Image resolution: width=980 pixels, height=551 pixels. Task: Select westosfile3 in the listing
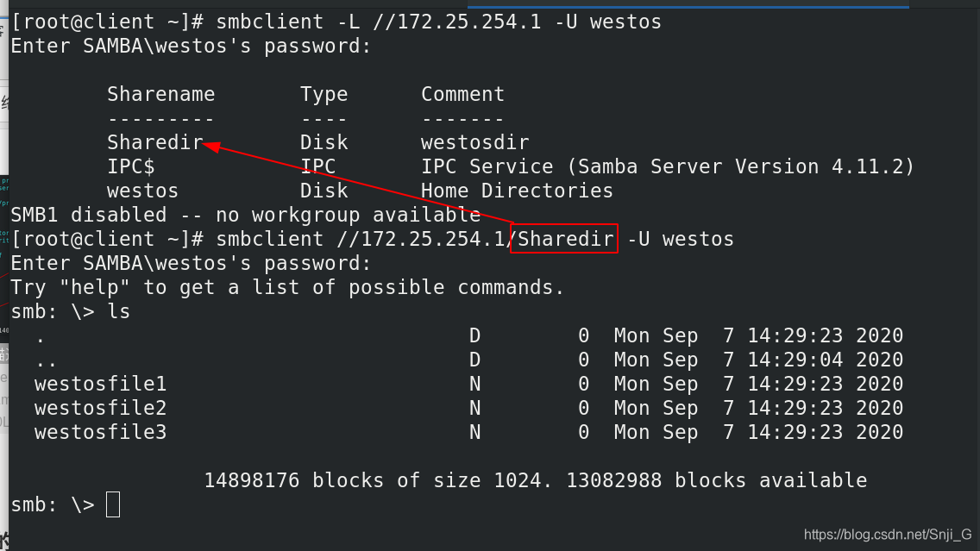pyautogui.click(x=101, y=432)
